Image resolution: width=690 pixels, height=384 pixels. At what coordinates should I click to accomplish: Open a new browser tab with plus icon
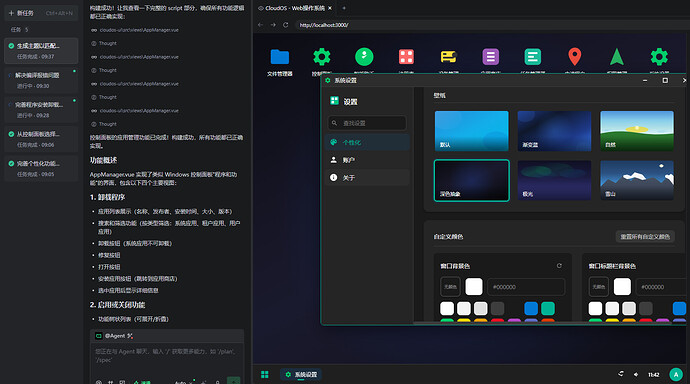click(344, 8)
